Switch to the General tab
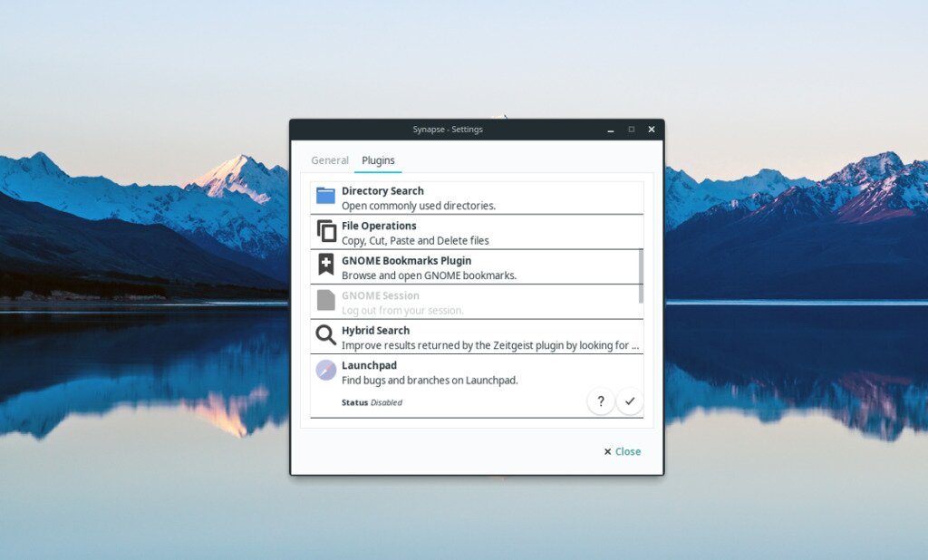Screen dimensions: 928x560 330,159
